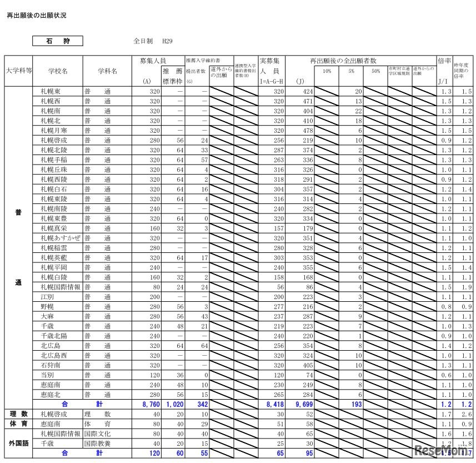Select the school name 札幌稲雲
The width and height of the screenshot is (476, 463).
click(x=54, y=248)
